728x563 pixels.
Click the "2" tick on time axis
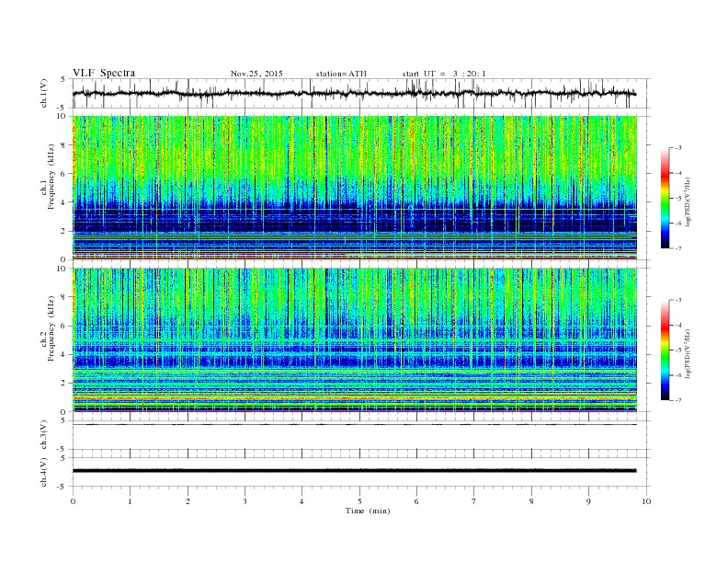click(x=188, y=501)
